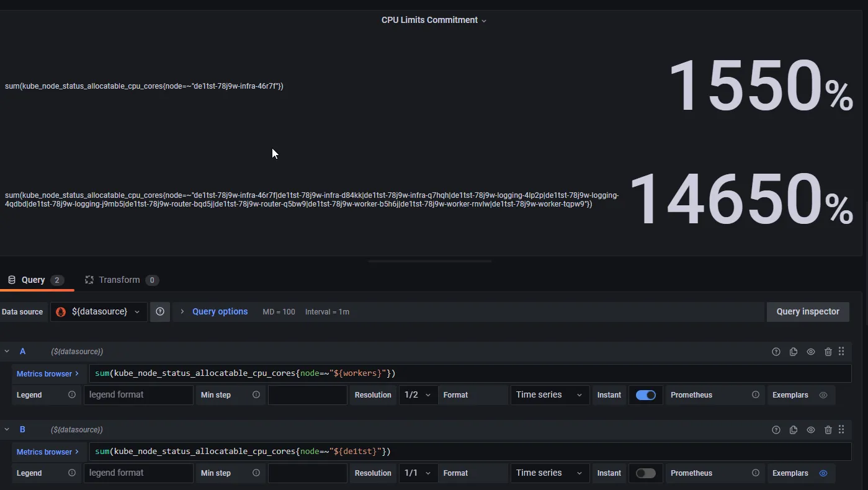Expand Query options section
868x490 pixels.
point(182,311)
